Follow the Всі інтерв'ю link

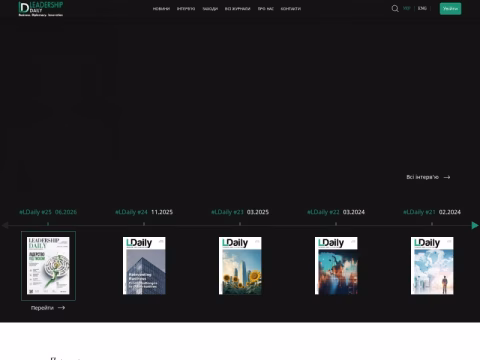click(x=422, y=177)
